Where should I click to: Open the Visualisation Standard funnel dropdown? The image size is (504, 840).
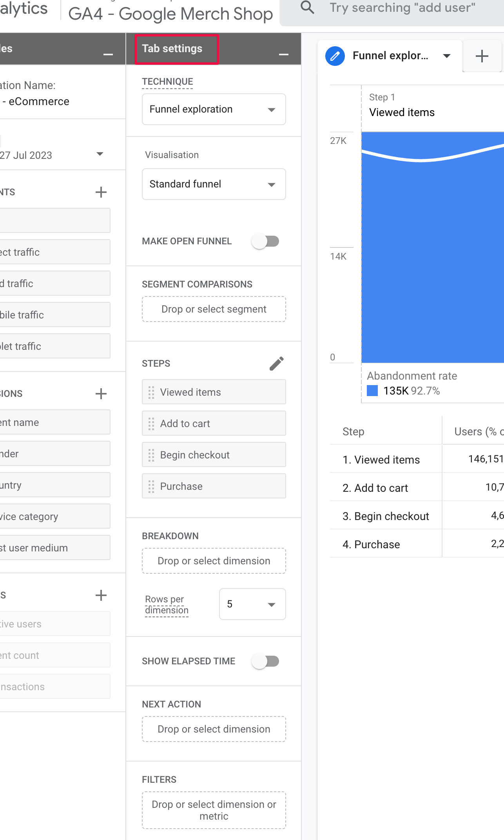click(214, 184)
